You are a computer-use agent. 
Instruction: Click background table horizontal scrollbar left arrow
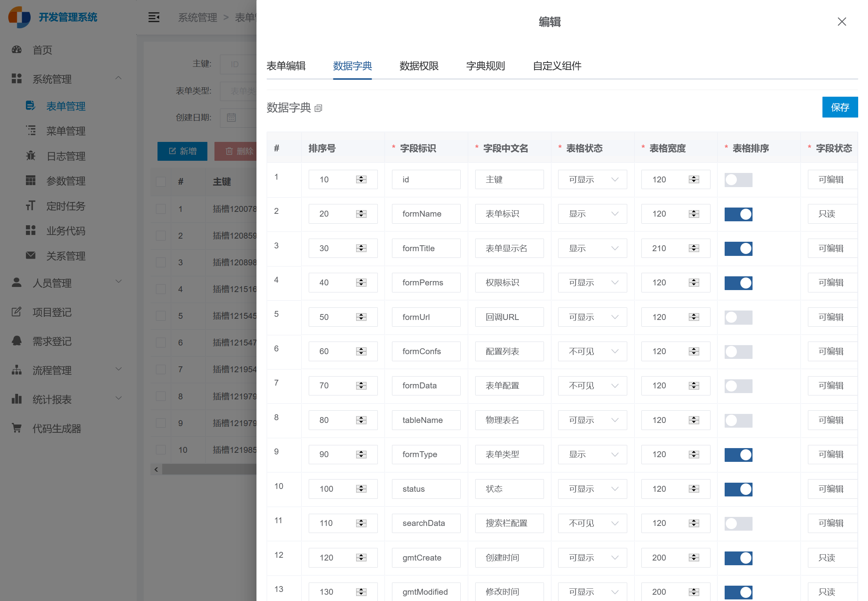[x=156, y=469]
